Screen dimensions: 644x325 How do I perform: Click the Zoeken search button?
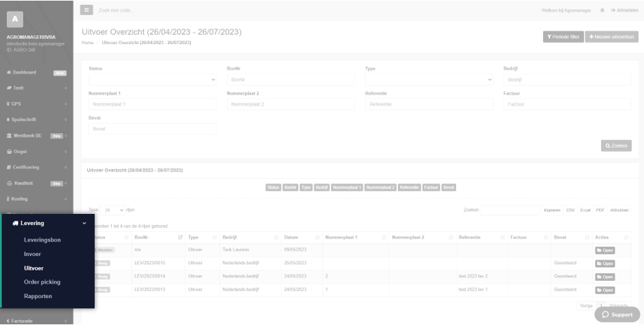point(616,146)
